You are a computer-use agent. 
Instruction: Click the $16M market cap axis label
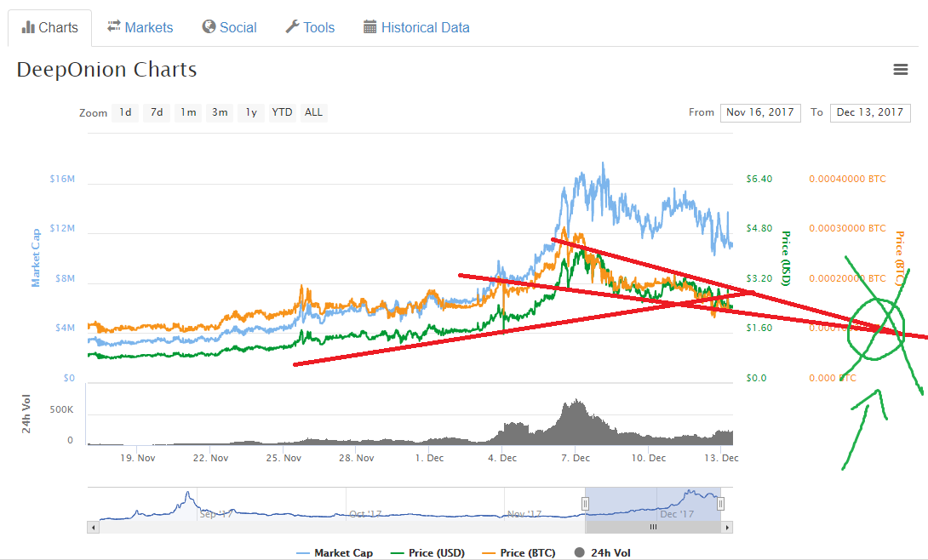point(62,179)
